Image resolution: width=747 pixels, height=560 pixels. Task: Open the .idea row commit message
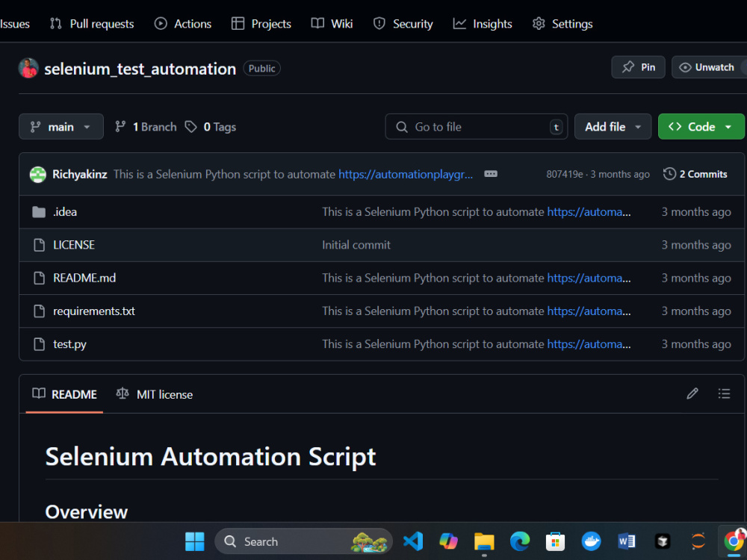pos(433,212)
